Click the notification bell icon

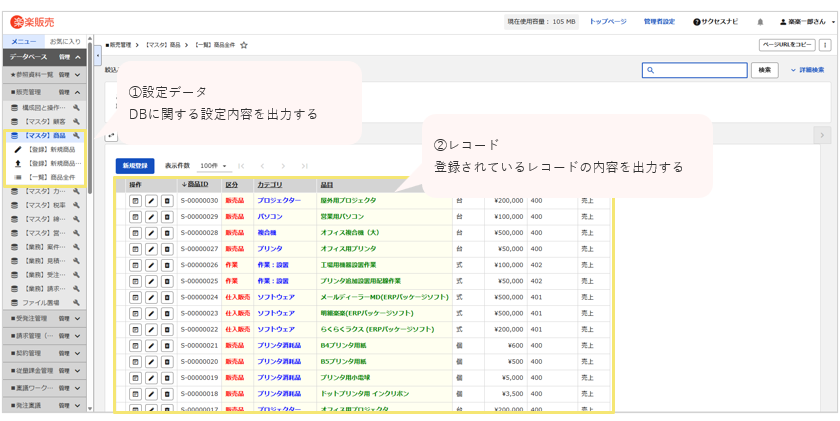coord(760,22)
